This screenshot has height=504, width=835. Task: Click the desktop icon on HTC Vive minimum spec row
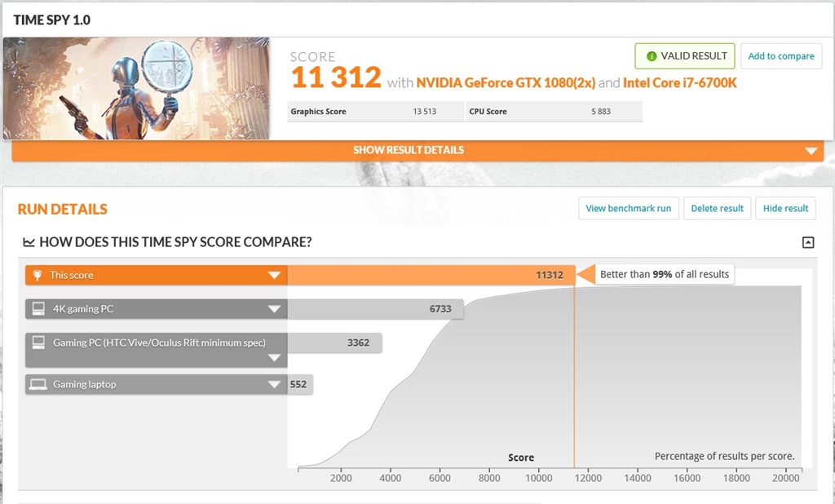tap(38, 342)
